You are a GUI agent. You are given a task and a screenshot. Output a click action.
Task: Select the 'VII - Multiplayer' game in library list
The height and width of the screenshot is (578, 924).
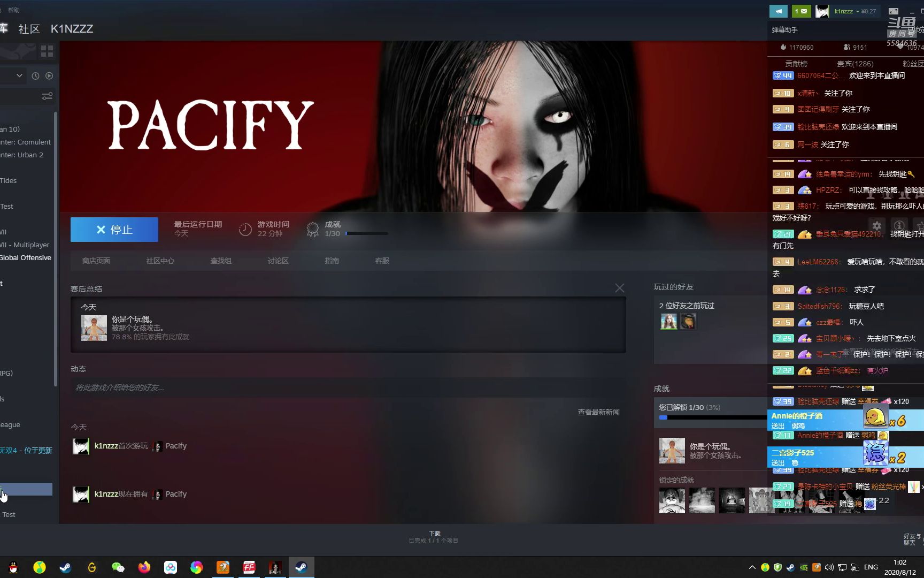(x=25, y=245)
